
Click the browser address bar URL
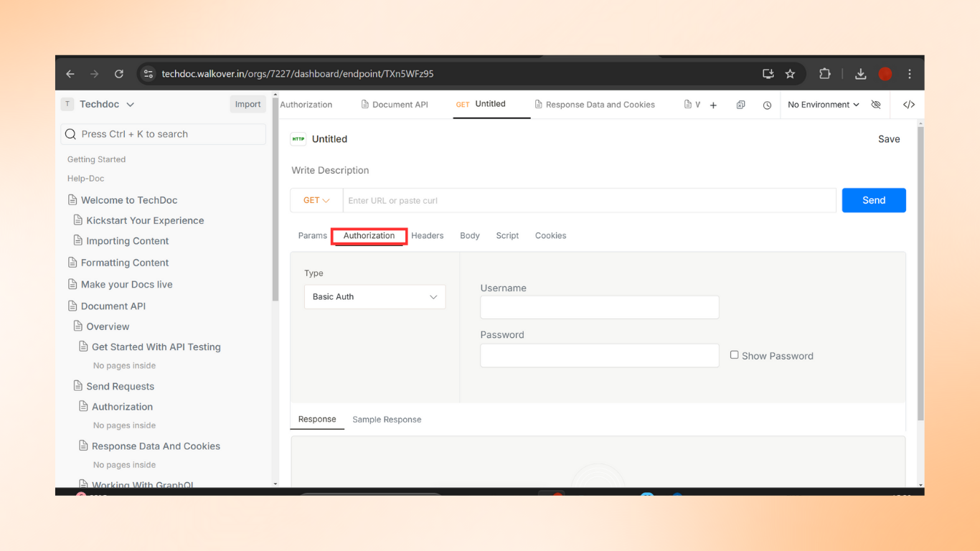click(x=298, y=74)
